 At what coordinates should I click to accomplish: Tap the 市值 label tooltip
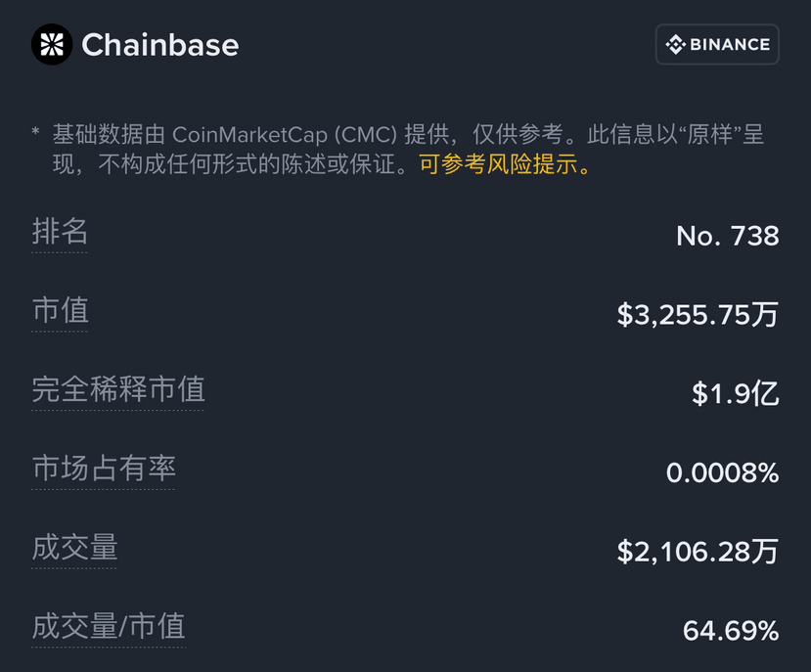point(60,310)
